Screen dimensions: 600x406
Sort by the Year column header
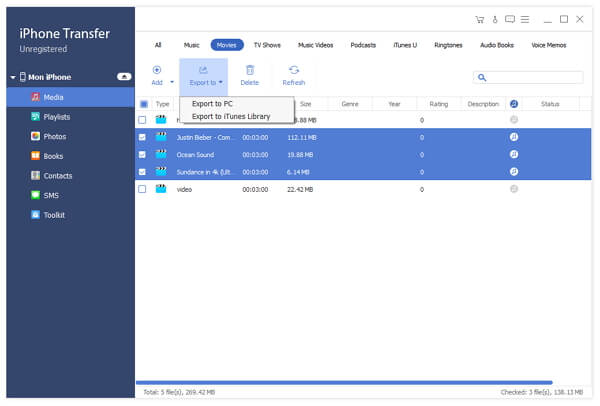click(394, 104)
